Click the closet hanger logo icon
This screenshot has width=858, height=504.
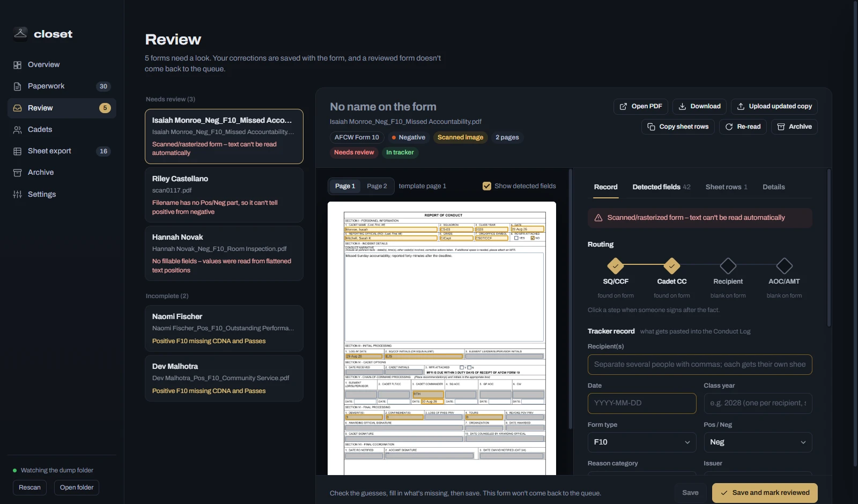(20, 34)
